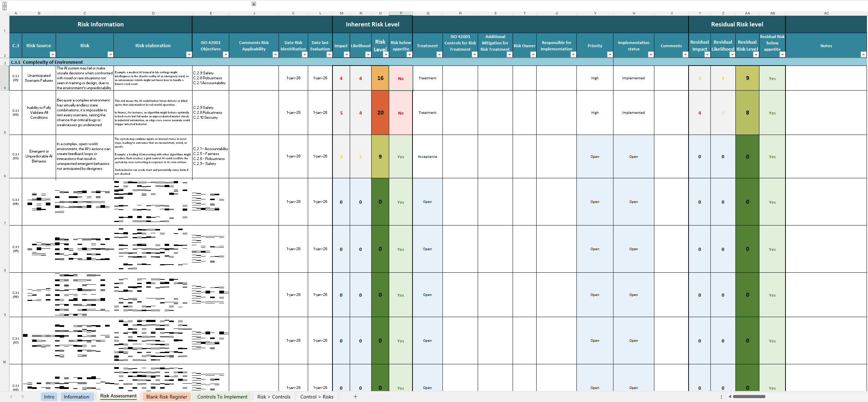Click the outline plus button above the columns
Screen dimensions: 868x402
[x=253, y=4]
